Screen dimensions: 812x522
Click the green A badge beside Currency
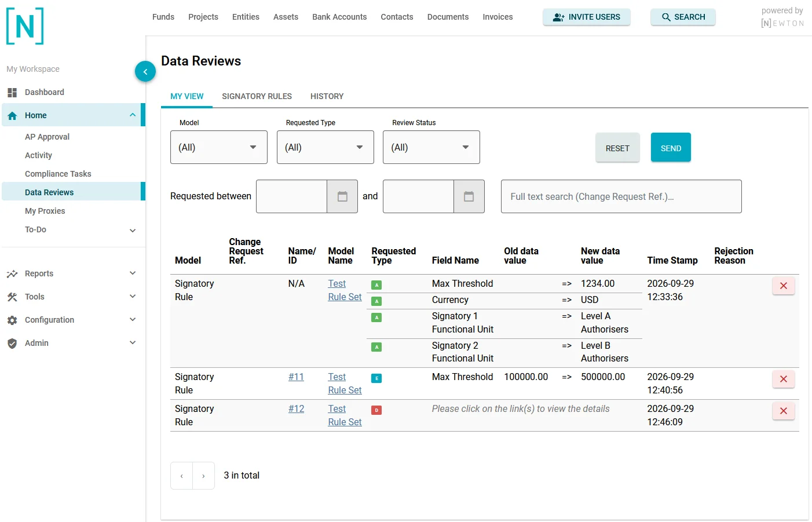(x=376, y=301)
